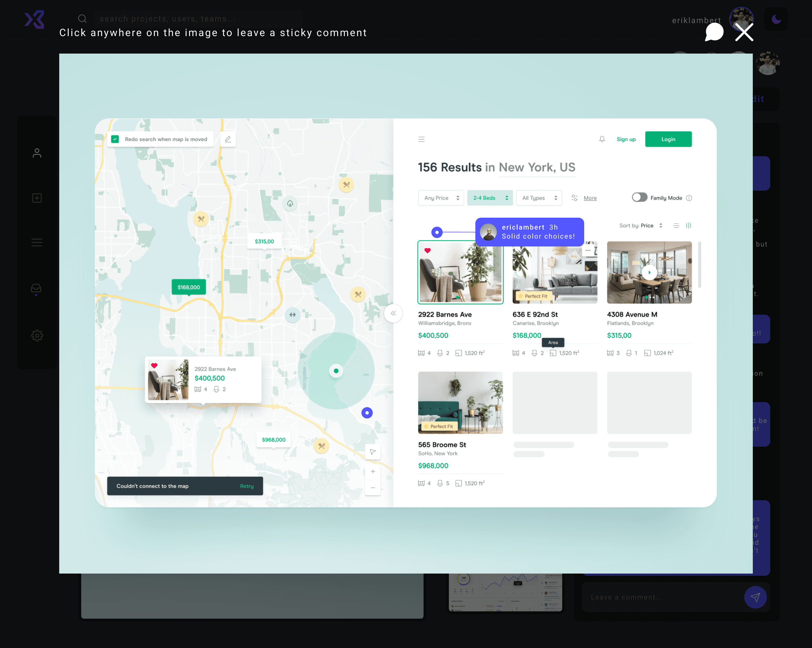The height and width of the screenshot is (648, 812).
Task: Click the heart on 2922 Barnes Ave
Action: 427,250
